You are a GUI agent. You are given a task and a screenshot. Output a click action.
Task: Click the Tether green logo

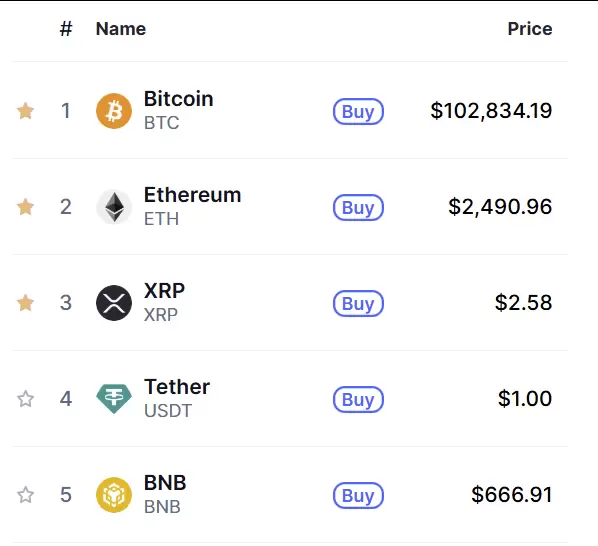(114, 399)
